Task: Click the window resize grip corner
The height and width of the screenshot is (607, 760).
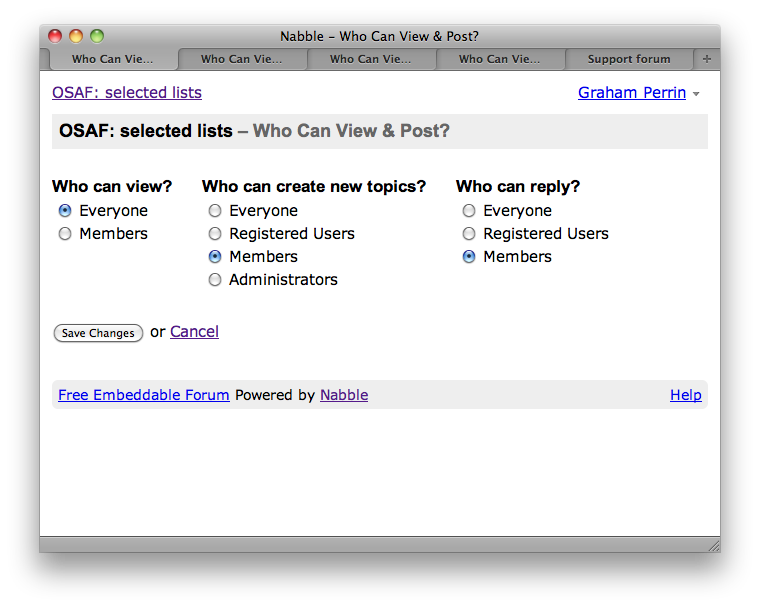Action: 713,545
